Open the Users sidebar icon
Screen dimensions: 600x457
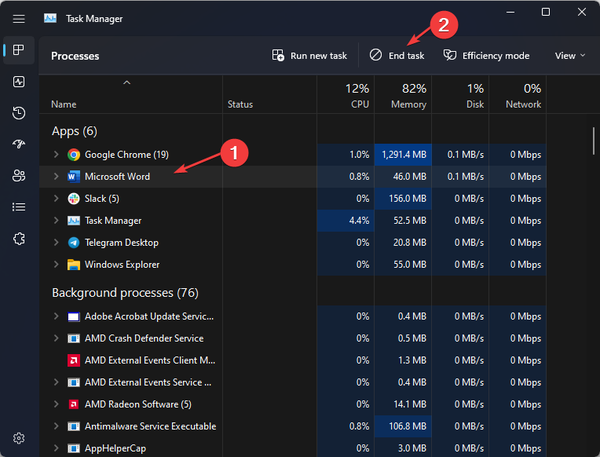click(19, 176)
